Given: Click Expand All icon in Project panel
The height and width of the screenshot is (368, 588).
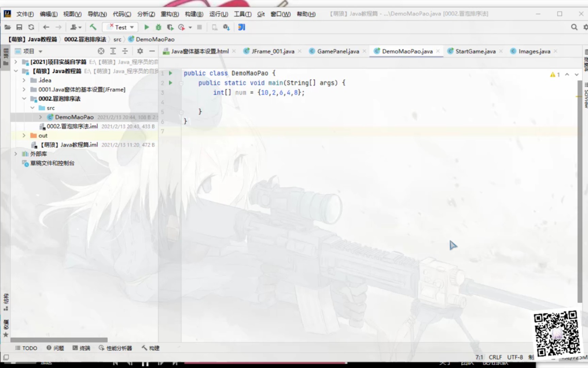Looking at the screenshot, I should click(113, 51).
